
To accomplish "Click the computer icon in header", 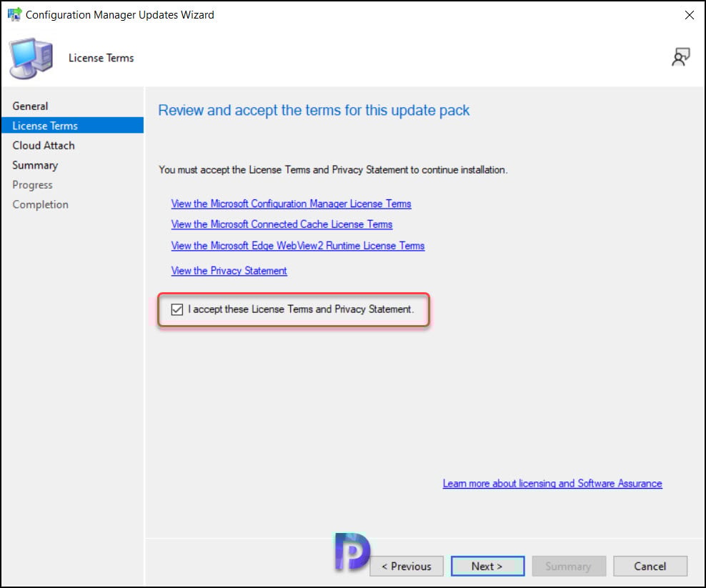I will (x=31, y=59).
